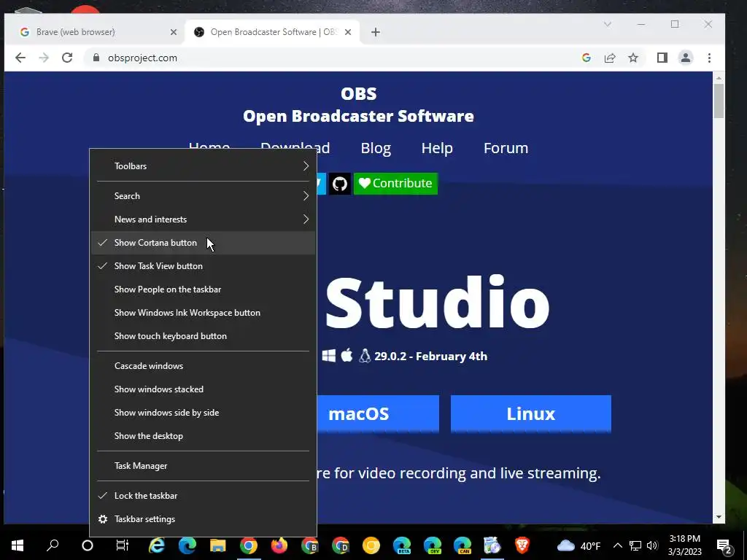Launch stable Microsoft Edge from taskbar
The width and height of the screenshot is (747, 560).
pos(187,545)
